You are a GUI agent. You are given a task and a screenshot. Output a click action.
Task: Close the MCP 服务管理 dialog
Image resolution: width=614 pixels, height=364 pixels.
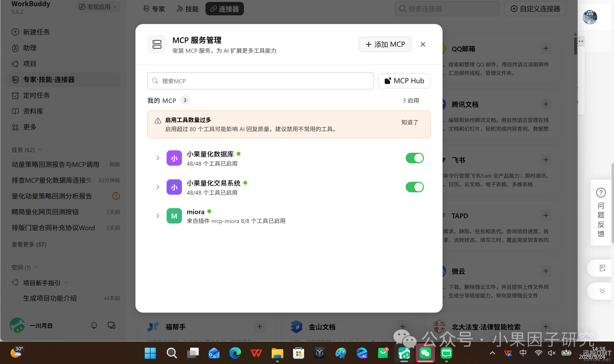(423, 44)
